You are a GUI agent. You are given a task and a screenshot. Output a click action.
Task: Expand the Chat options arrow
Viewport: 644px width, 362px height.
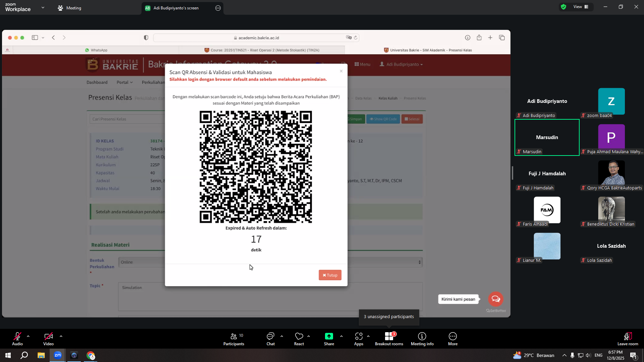pos(282,336)
